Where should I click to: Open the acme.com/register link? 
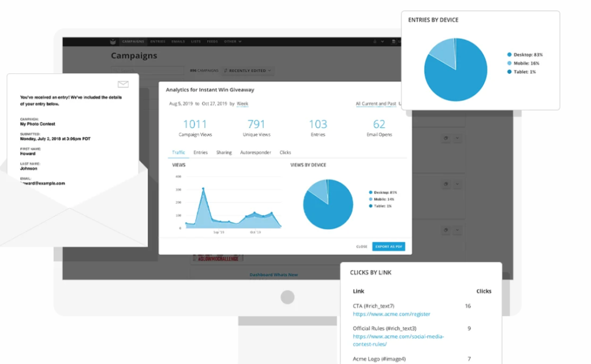pyautogui.click(x=391, y=314)
